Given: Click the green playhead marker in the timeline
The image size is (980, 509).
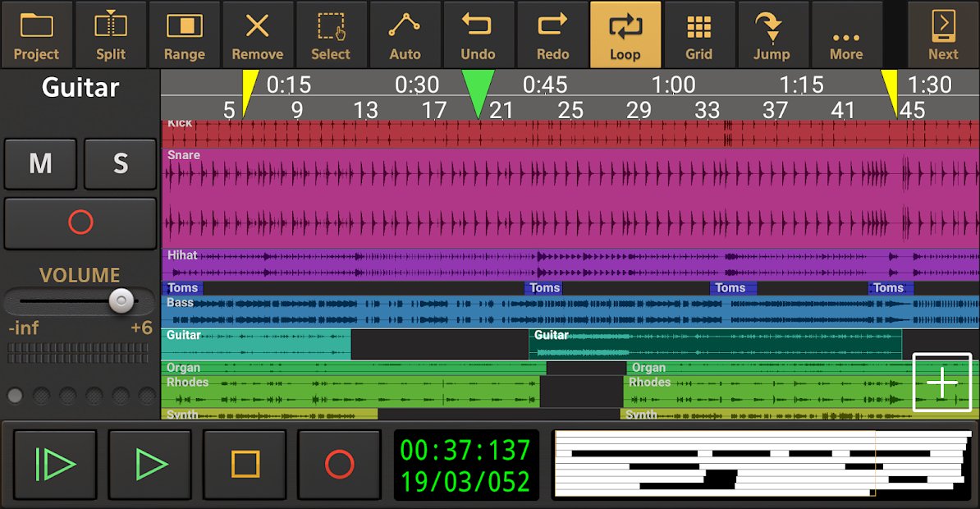Looking at the screenshot, I should click(479, 85).
